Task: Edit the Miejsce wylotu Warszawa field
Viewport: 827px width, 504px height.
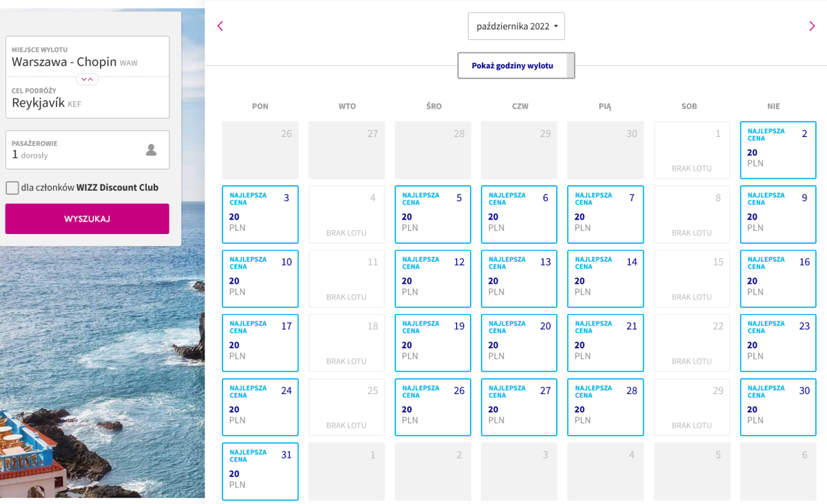Action: pos(88,56)
